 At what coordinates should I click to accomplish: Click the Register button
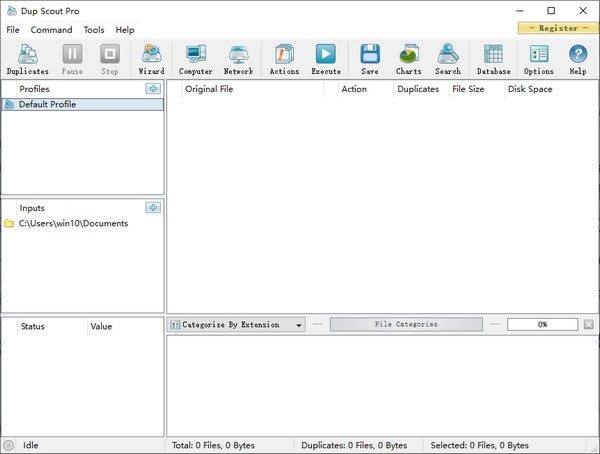(558, 28)
